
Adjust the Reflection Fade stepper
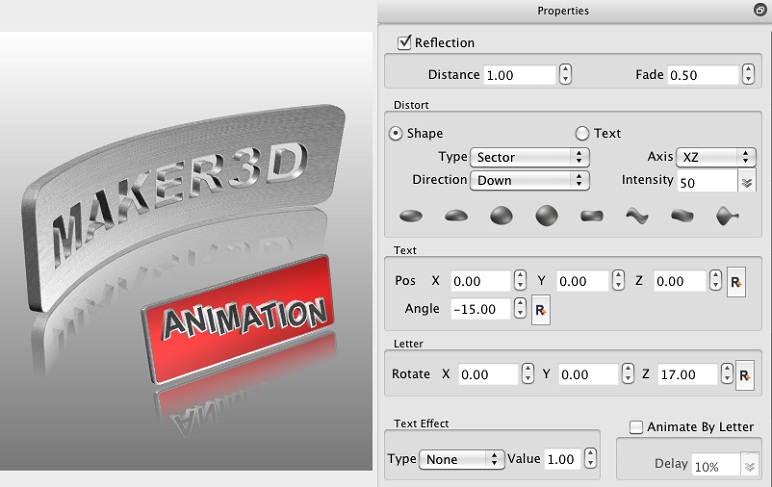click(748, 74)
